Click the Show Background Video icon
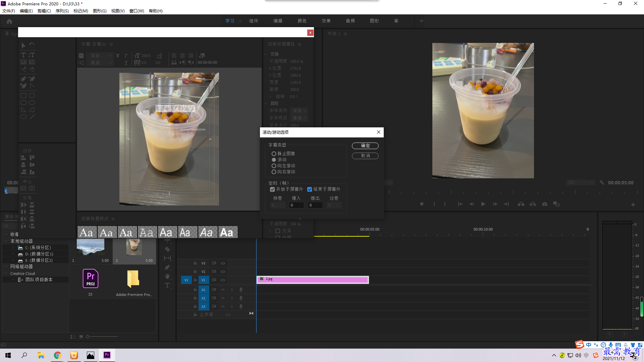Image resolution: width=644 pixels, height=362 pixels. coord(202,56)
